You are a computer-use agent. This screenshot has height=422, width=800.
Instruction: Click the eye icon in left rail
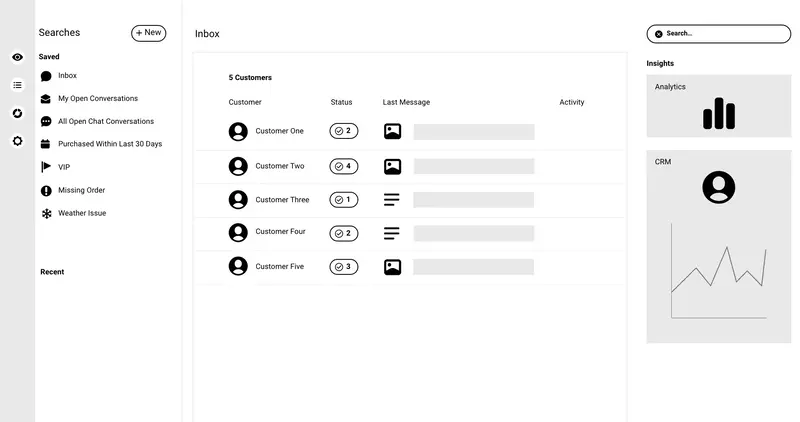17,57
